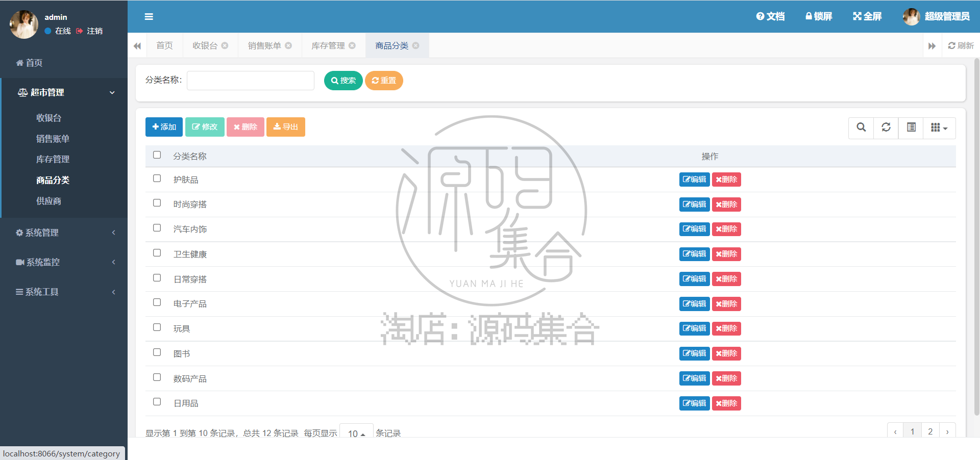
Task: Click the 重置 reset button
Action: point(384,81)
